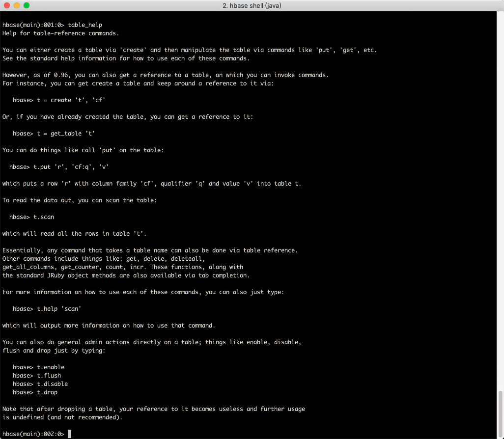Image resolution: width=504 pixels, height=439 pixels.
Task: Click the example line "t.help 'scan'"
Action: point(58,309)
